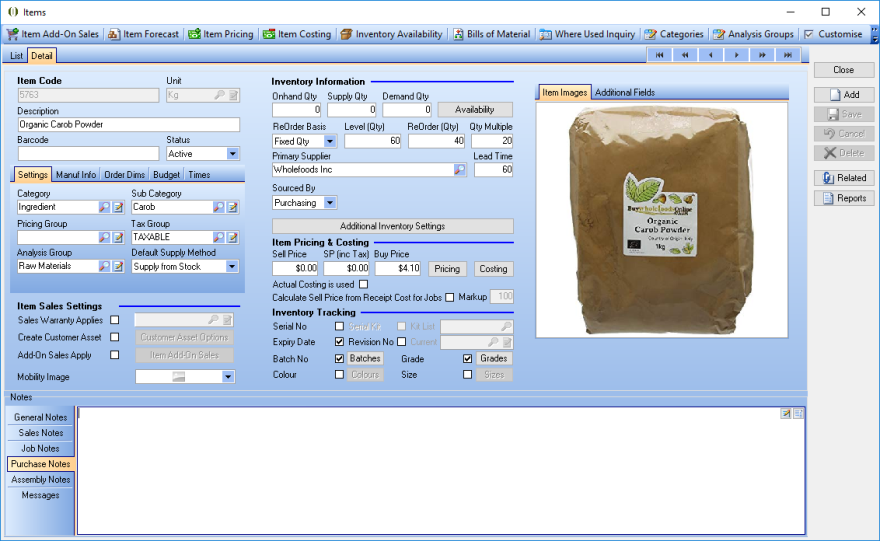Switch to Additional Fields tab
Screen dimensions: 880x541
[x=625, y=93]
